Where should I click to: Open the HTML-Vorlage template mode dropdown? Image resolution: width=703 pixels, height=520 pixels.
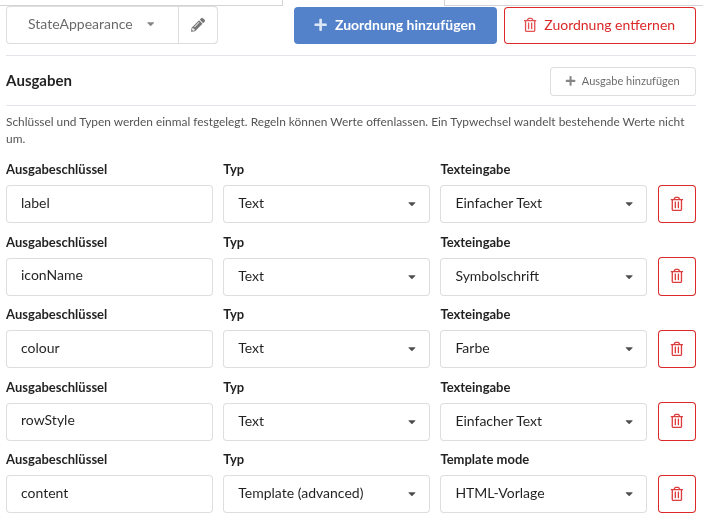(x=543, y=494)
